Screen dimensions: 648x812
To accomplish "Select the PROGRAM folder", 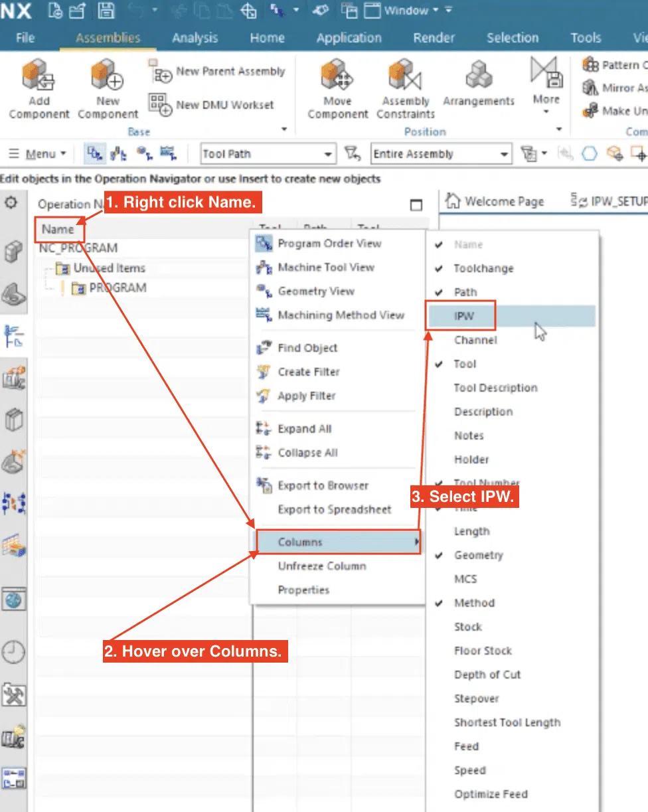I will point(109,288).
